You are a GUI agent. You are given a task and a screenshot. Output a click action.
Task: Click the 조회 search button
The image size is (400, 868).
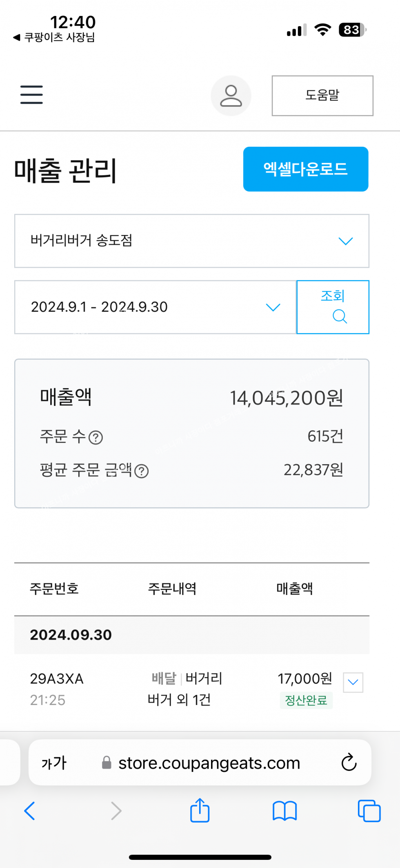[333, 307]
